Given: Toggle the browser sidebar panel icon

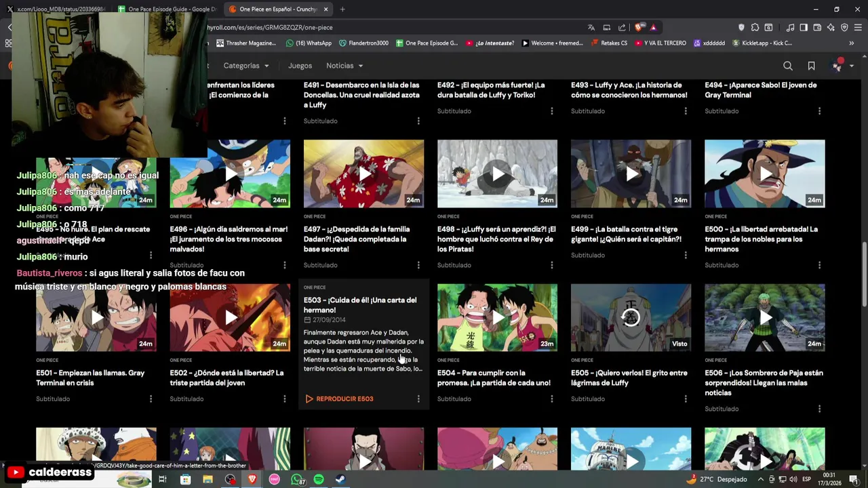Looking at the screenshot, I should (x=804, y=27).
